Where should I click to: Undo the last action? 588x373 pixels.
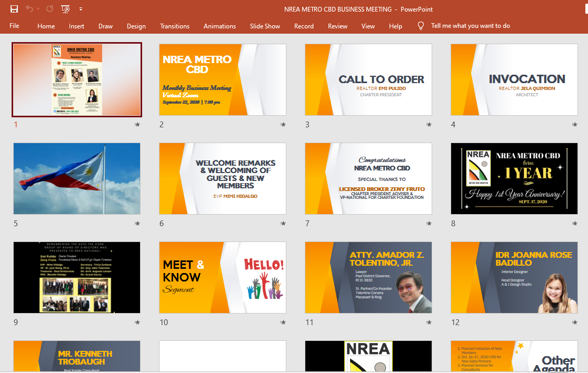tap(29, 8)
